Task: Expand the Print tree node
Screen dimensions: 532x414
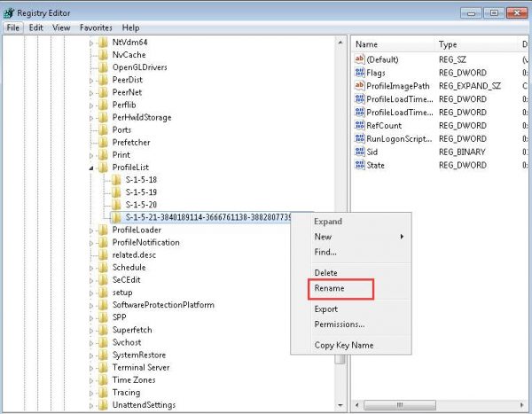Action: [x=91, y=155]
